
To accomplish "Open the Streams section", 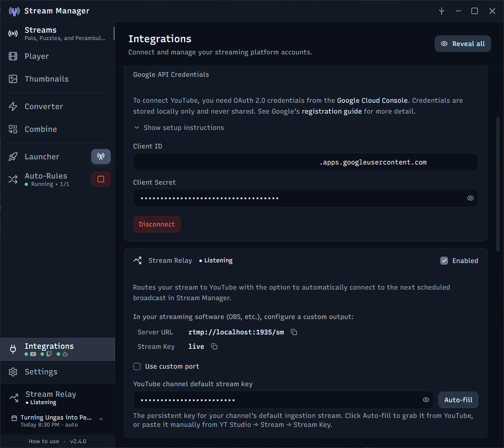I will 58,33.
